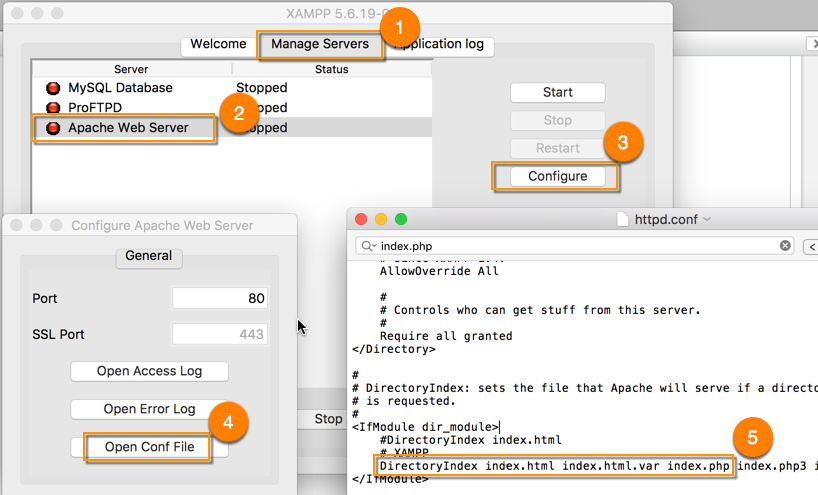
Task: Click the Start server button
Action: [x=558, y=92]
